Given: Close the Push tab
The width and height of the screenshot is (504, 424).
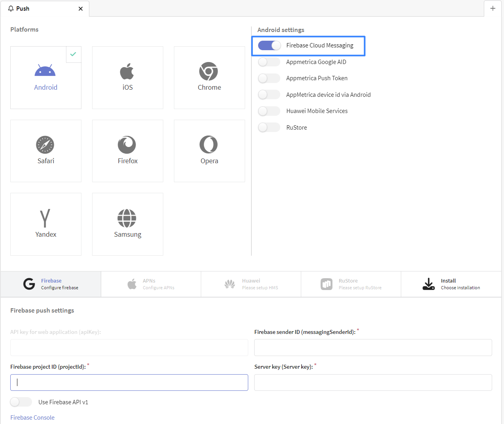Looking at the screenshot, I should point(81,9).
